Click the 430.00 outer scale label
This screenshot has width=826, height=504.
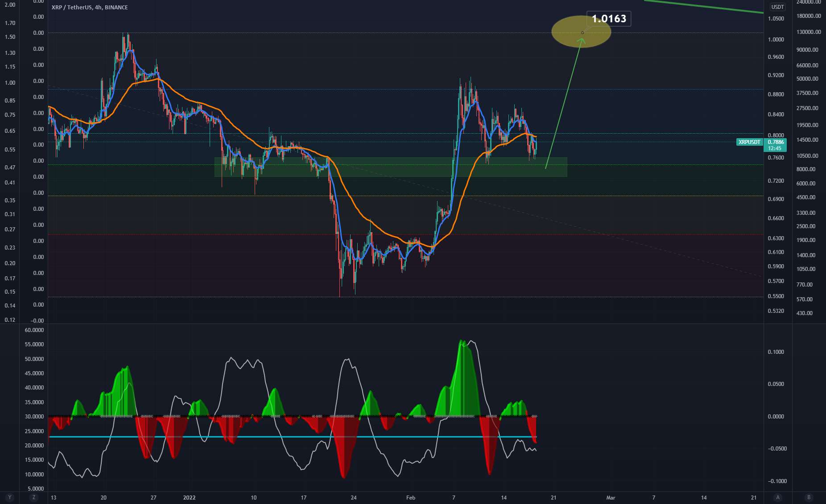coord(805,313)
